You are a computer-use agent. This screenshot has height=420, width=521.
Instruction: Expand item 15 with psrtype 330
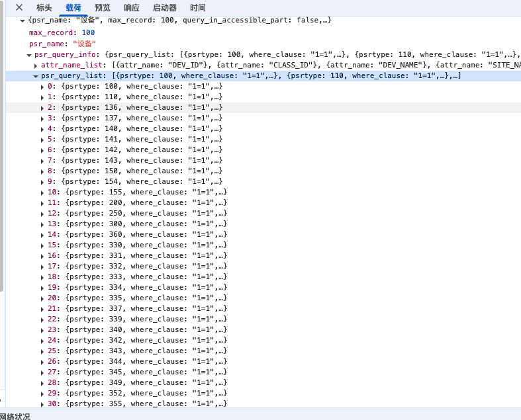[42, 246]
